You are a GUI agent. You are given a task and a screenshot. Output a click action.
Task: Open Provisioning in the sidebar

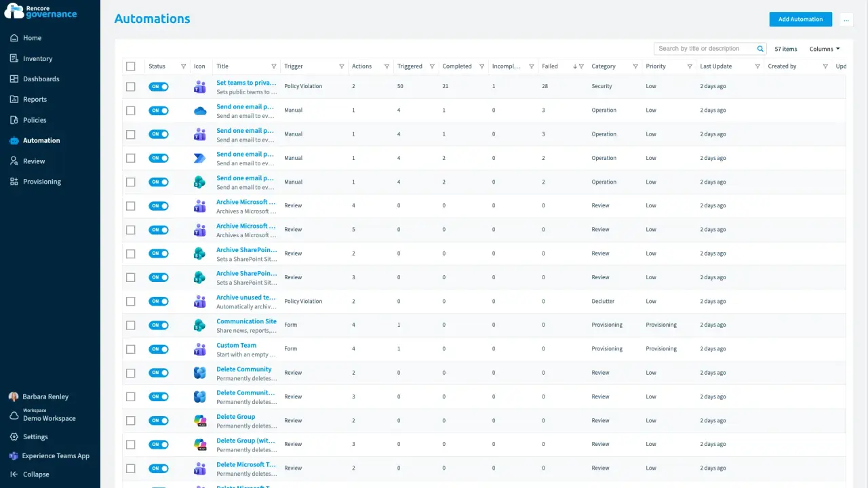pos(42,182)
